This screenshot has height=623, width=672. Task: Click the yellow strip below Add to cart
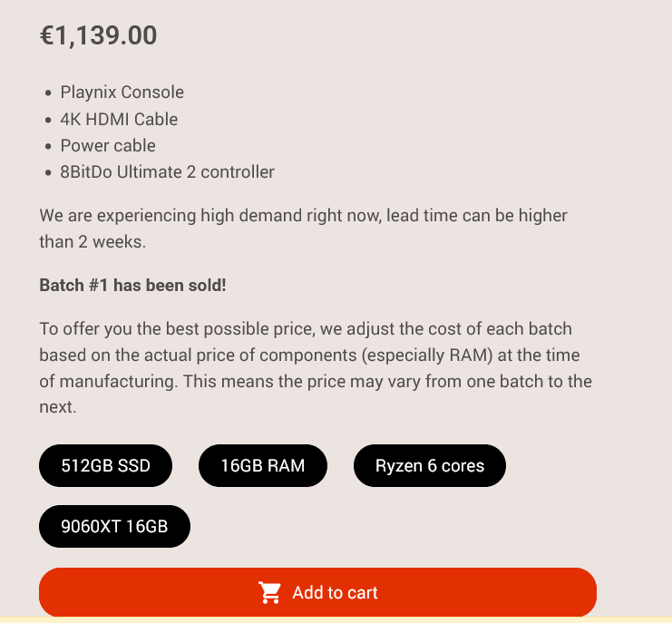(x=336, y=619)
